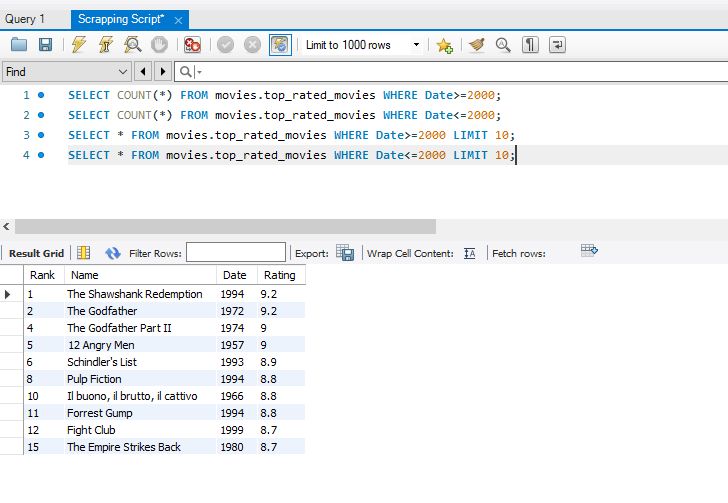Click the Commit checkmark icon
728x503 pixels.
(226, 45)
